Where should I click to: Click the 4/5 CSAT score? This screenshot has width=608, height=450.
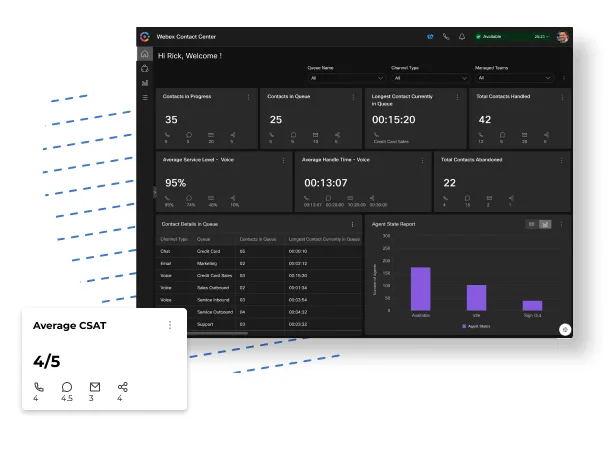coord(47,362)
